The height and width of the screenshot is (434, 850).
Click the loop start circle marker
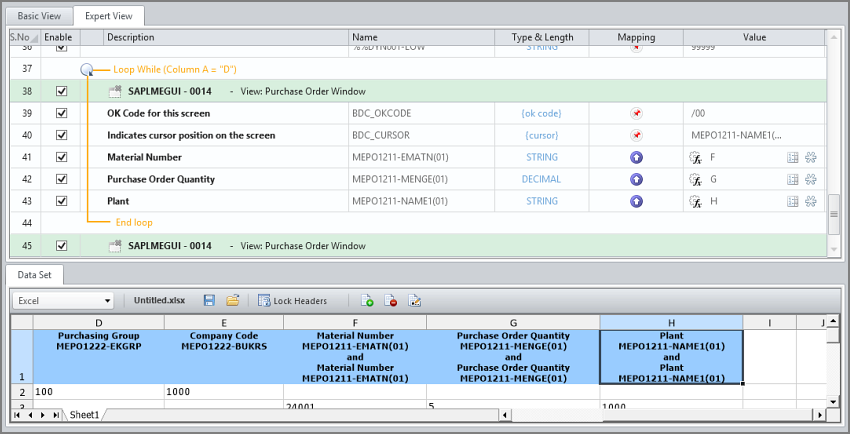click(x=87, y=69)
